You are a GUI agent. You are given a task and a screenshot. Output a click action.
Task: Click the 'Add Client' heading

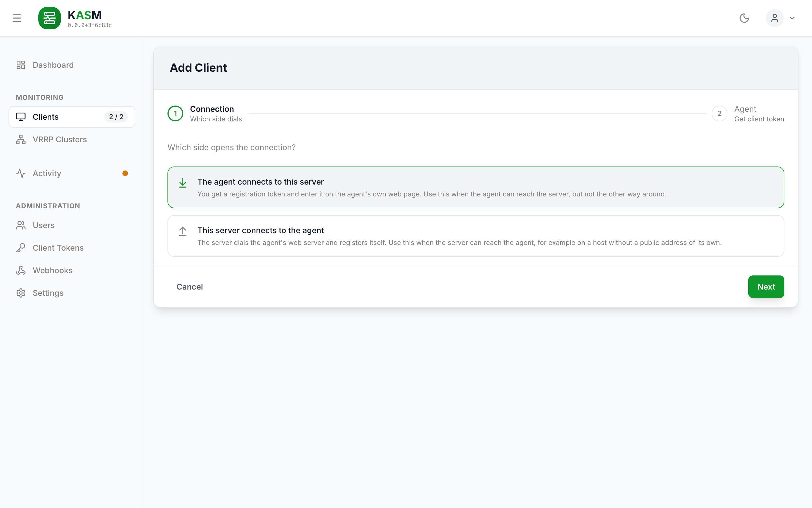[x=198, y=67]
